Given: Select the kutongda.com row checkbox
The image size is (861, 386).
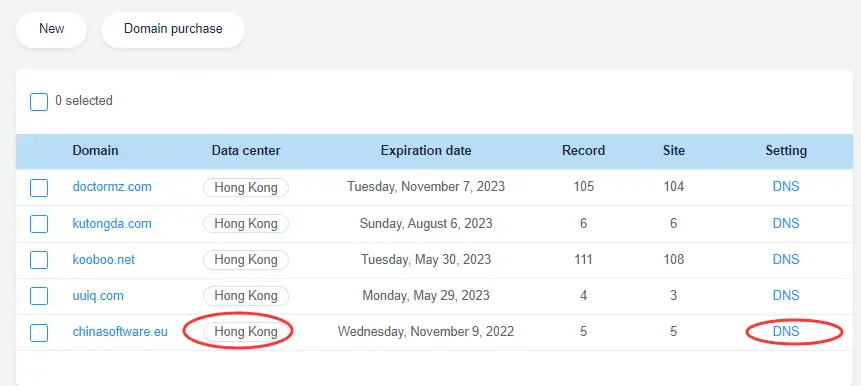Looking at the screenshot, I should 39,224.
